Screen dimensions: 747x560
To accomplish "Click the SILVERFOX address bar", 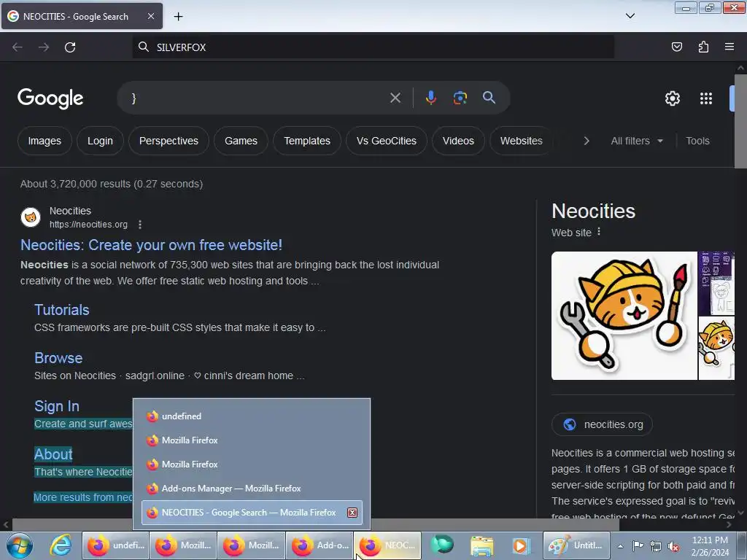I will tap(373, 47).
